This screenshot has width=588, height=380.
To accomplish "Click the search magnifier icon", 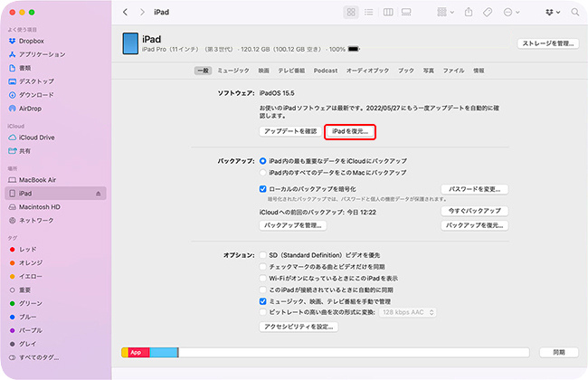I will coord(574,13).
